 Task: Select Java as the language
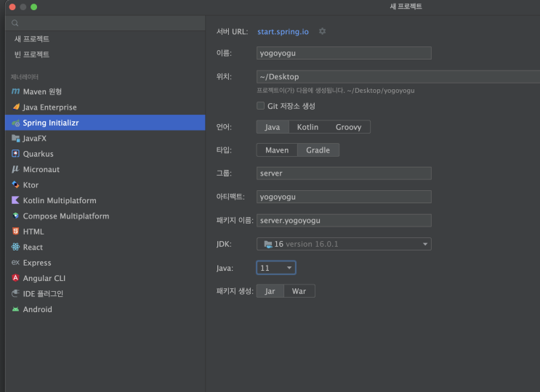point(273,127)
